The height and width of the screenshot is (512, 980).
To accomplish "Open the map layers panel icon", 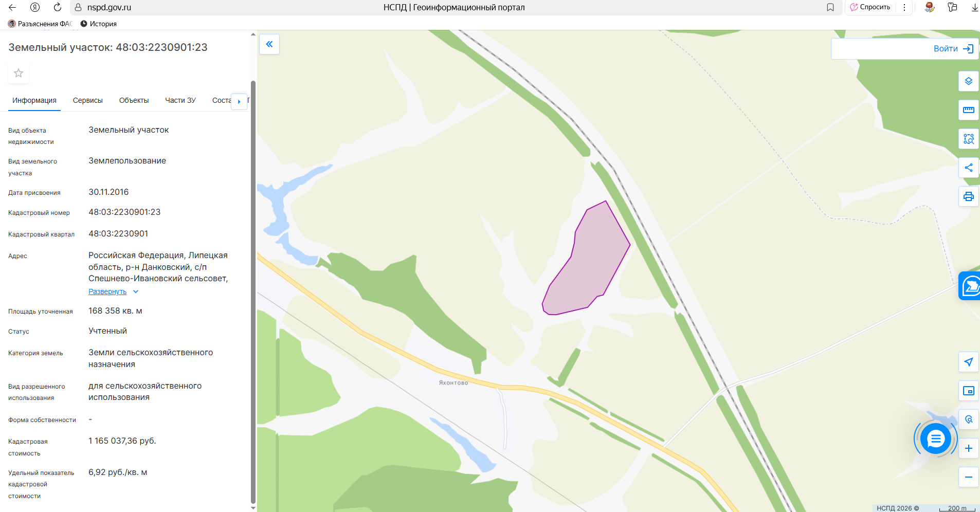I will 968,81.
